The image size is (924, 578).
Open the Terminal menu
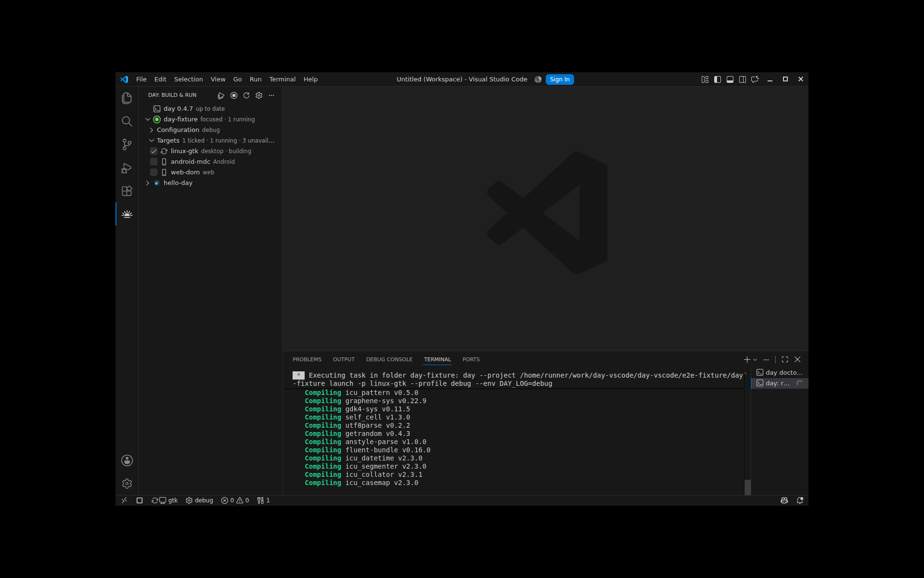[x=282, y=79]
